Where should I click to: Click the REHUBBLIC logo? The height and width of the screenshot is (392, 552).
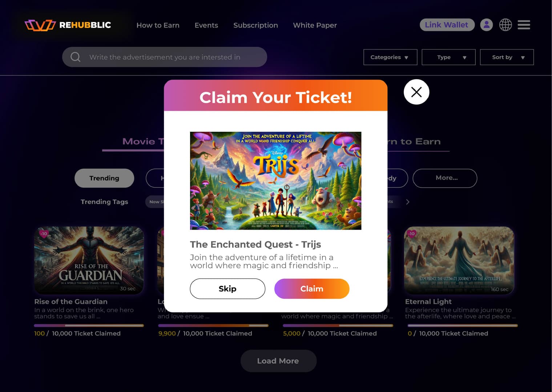click(68, 25)
